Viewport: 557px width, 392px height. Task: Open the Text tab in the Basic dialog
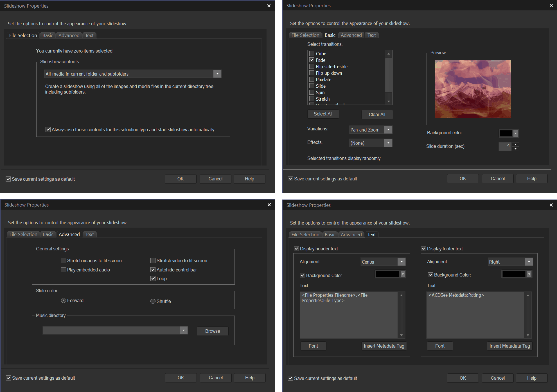click(x=371, y=35)
